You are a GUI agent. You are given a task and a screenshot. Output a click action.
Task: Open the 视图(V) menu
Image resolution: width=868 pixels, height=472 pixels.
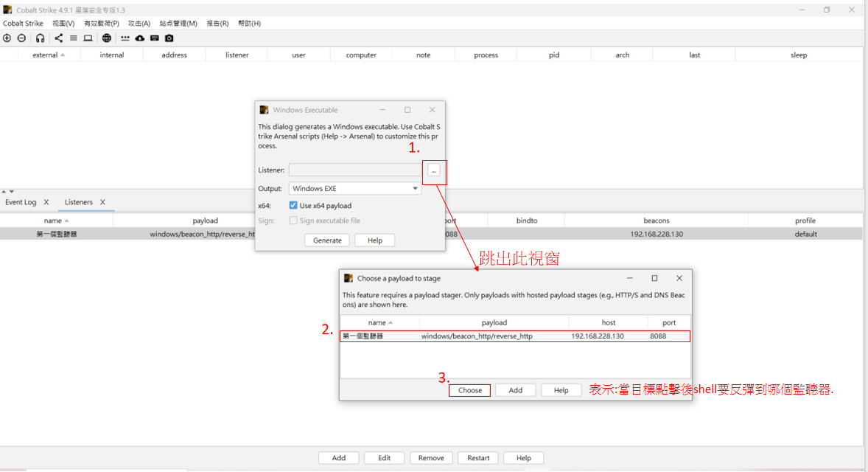pyautogui.click(x=63, y=24)
